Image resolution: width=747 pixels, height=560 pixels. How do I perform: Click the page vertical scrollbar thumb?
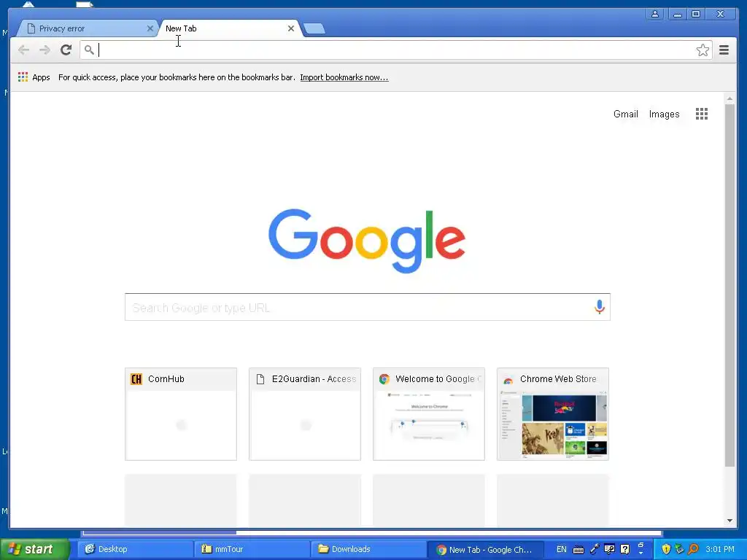pyautogui.click(x=729, y=285)
